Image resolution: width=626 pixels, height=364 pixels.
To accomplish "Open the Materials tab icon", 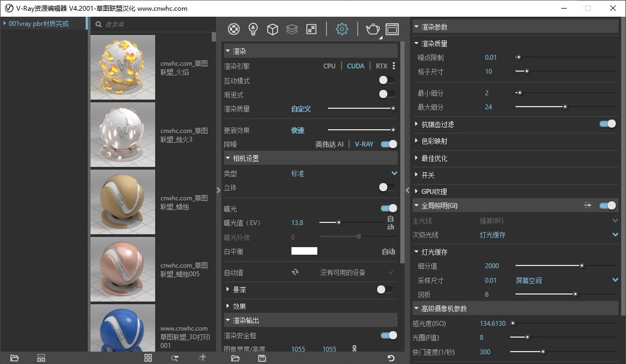I will coord(234,29).
